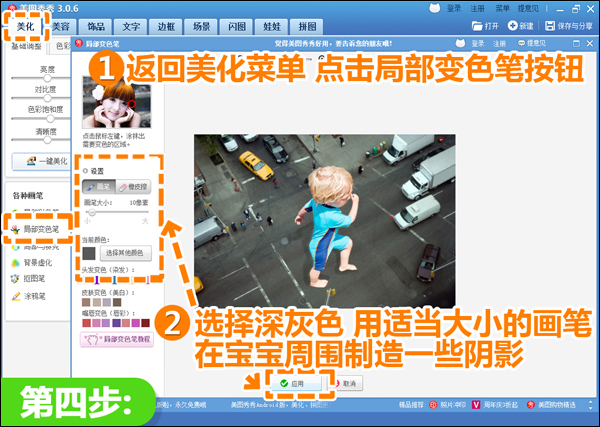Click 选择其他颜色 to pick another color
Screen dimensions: 600x427
coord(126,253)
